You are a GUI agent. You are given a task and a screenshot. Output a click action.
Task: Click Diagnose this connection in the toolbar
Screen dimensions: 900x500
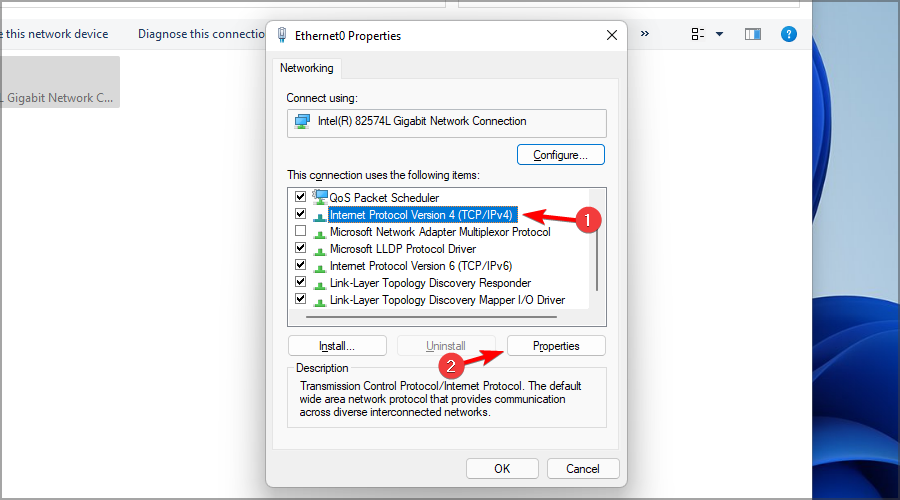(x=201, y=34)
